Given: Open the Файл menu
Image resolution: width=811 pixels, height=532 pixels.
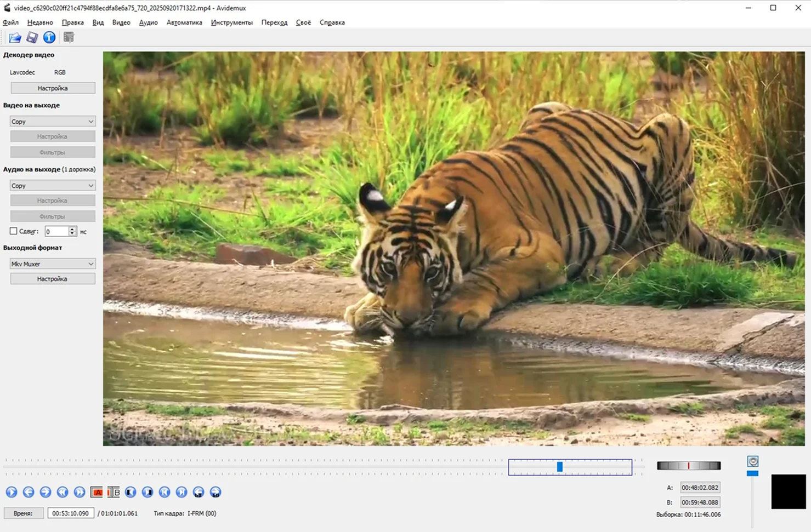Looking at the screenshot, I should 10,22.
